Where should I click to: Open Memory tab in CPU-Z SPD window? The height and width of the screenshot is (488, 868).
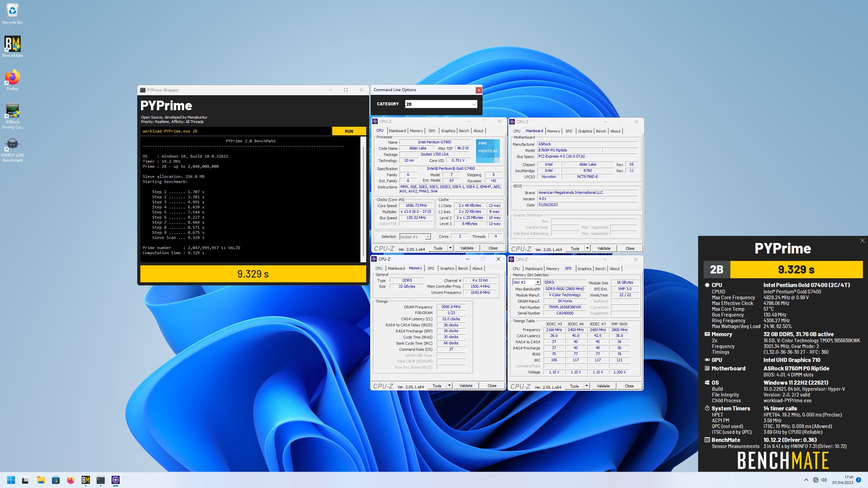tap(553, 269)
